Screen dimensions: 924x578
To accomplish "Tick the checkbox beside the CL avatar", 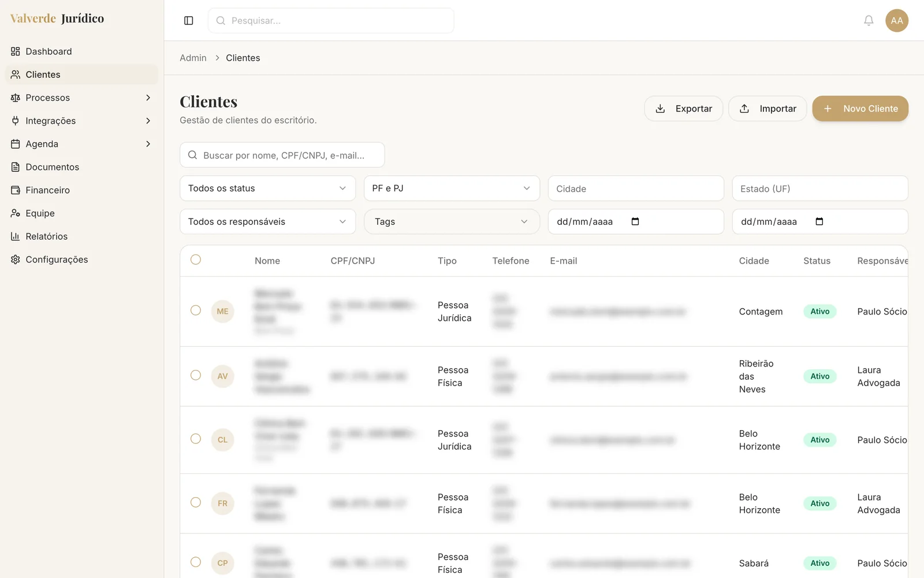I will point(196,439).
